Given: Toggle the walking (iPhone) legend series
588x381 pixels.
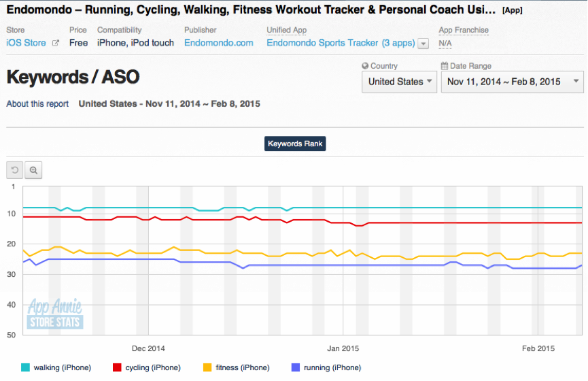Looking at the screenshot, I should pos(62,367).
